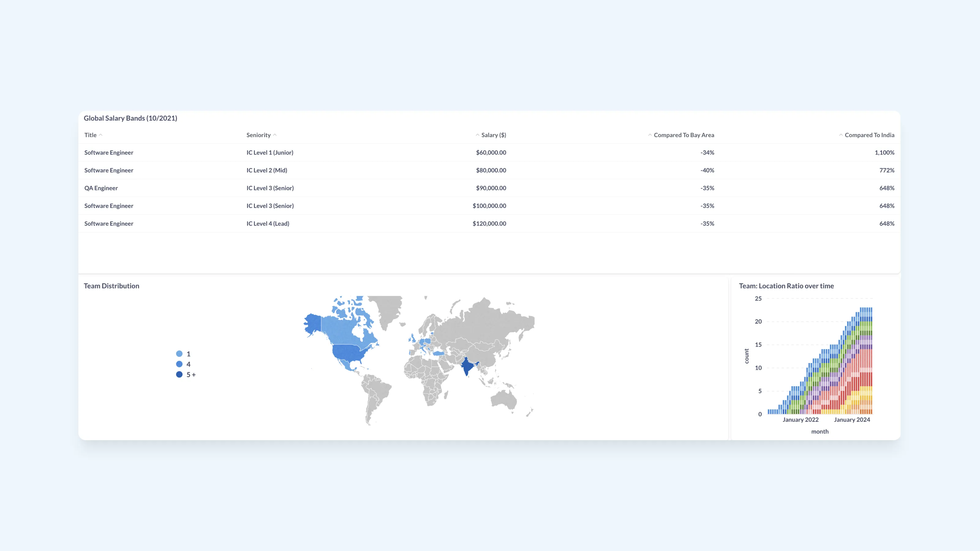Viewport: 980px width, 551px height.
Task: Select the QA Engineer row in the table
Action: (x=101, y=188)
